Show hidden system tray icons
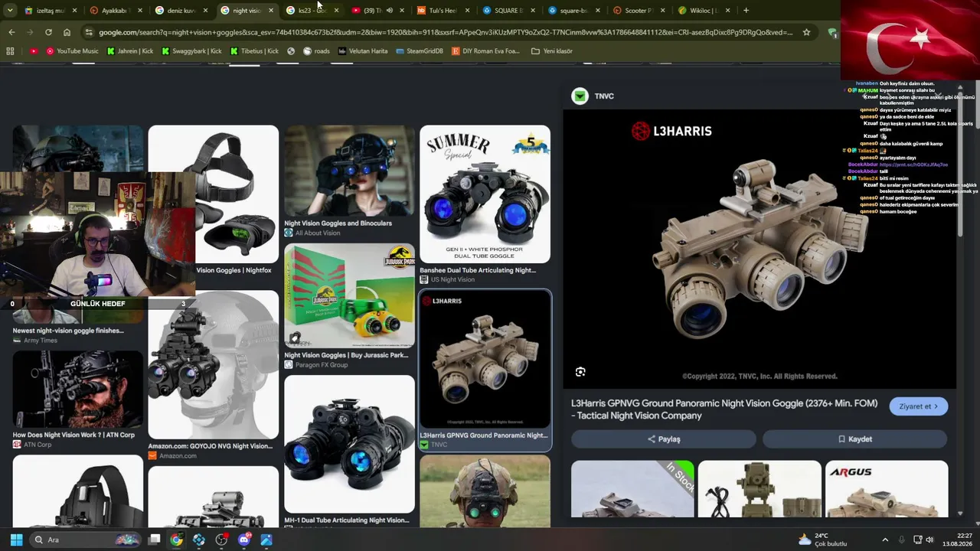The image size is (980, 551). click(x=885, y=540)
